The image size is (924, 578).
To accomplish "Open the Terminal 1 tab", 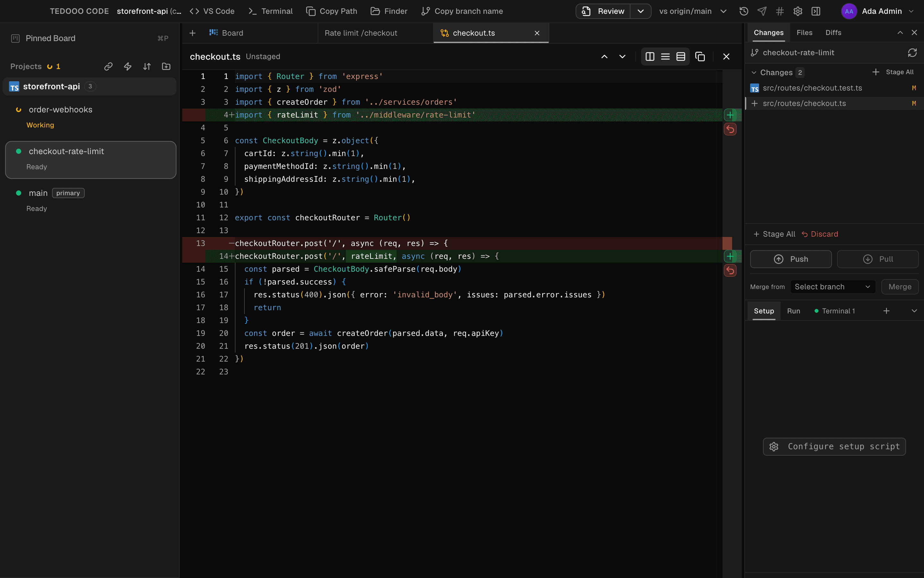I will click(835, 311).
